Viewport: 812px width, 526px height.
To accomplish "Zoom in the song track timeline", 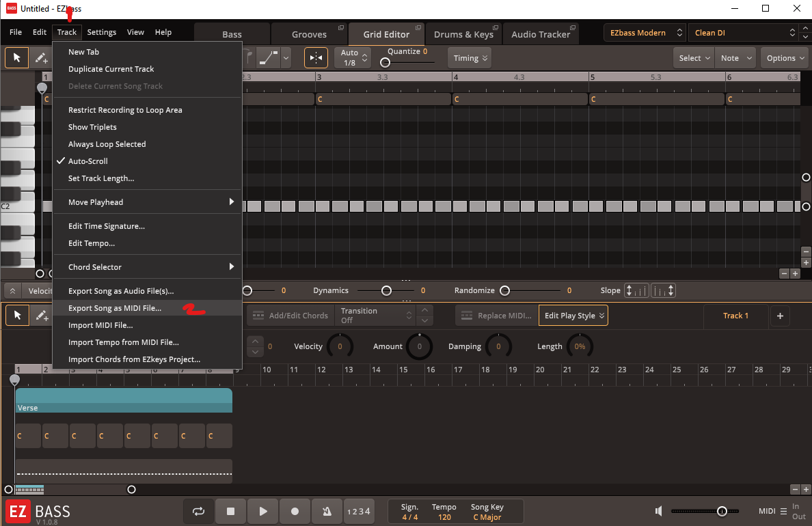I will click(x=806, y=489).
